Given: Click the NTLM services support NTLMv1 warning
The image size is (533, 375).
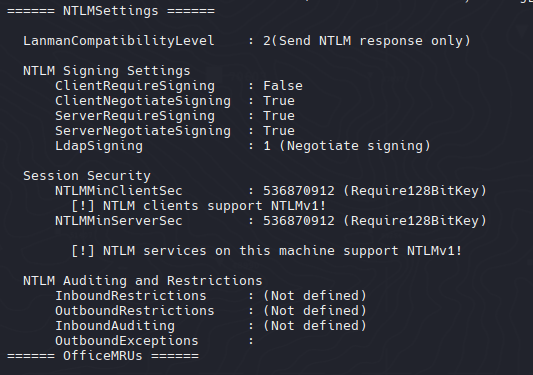Looking at the screenshot, I should point(266,251).
